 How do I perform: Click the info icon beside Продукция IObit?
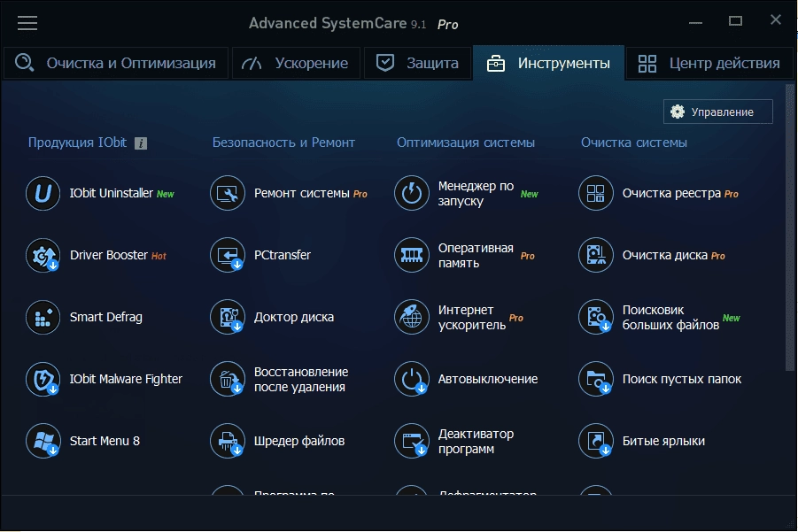141,143
